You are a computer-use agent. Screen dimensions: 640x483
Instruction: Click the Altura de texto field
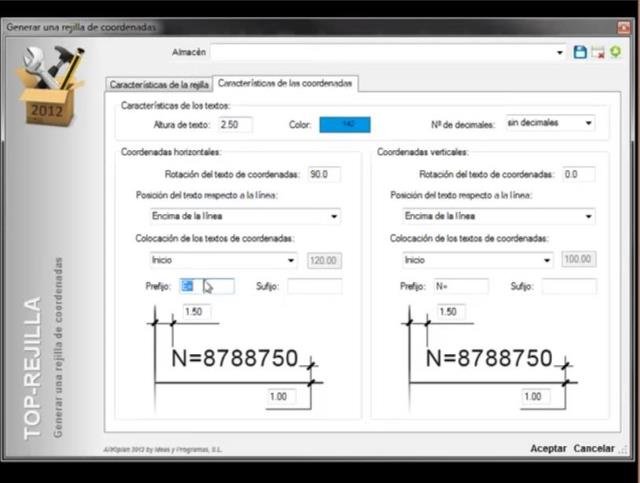point(235,125)
